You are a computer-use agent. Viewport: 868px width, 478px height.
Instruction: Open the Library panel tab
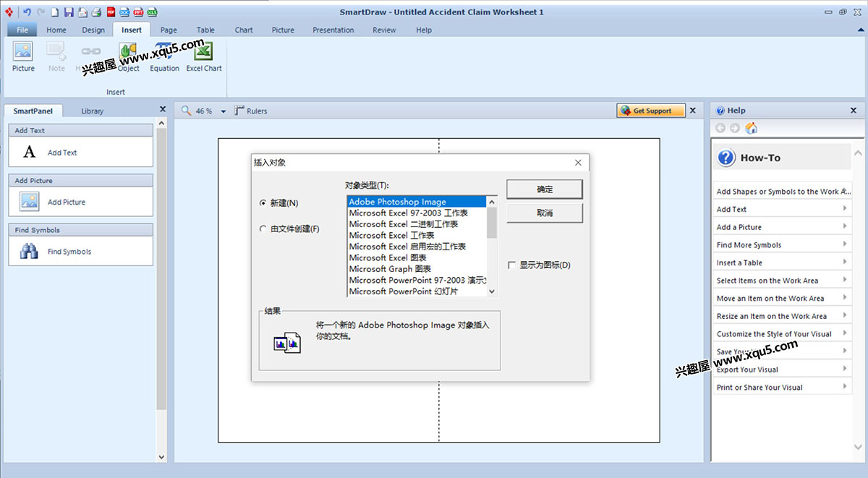tap(93, 111)
